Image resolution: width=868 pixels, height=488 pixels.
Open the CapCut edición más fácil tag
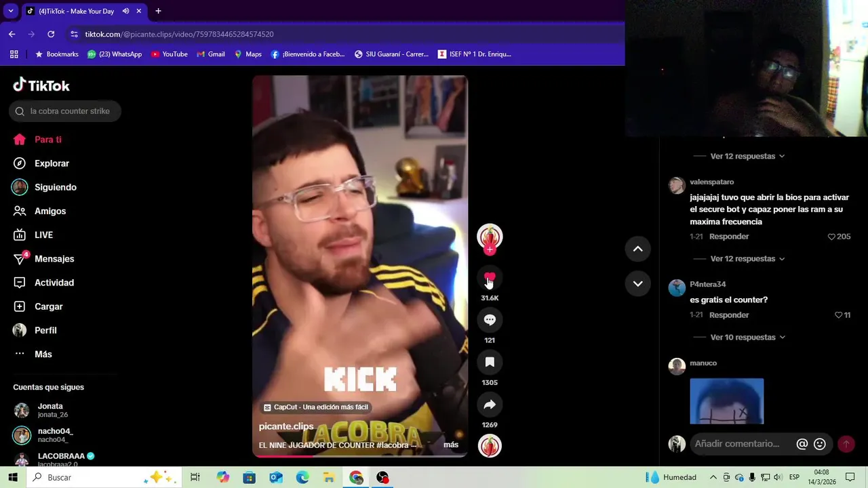pos(315,407)
